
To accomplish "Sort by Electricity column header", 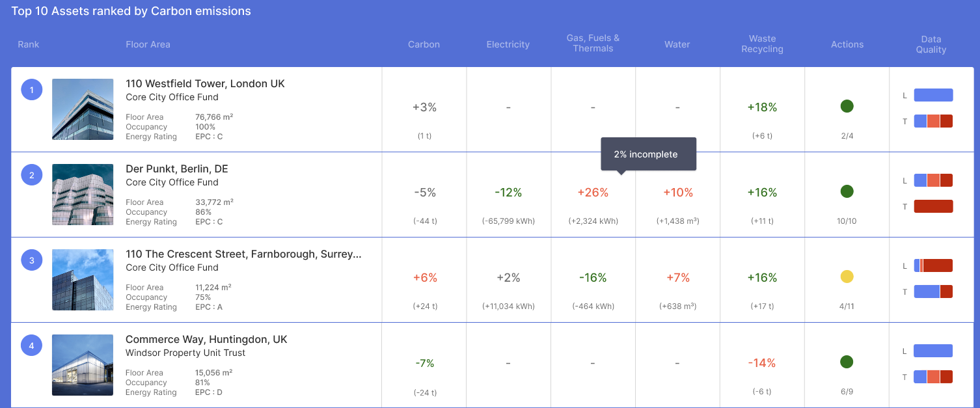I will [x=508, y=44].
